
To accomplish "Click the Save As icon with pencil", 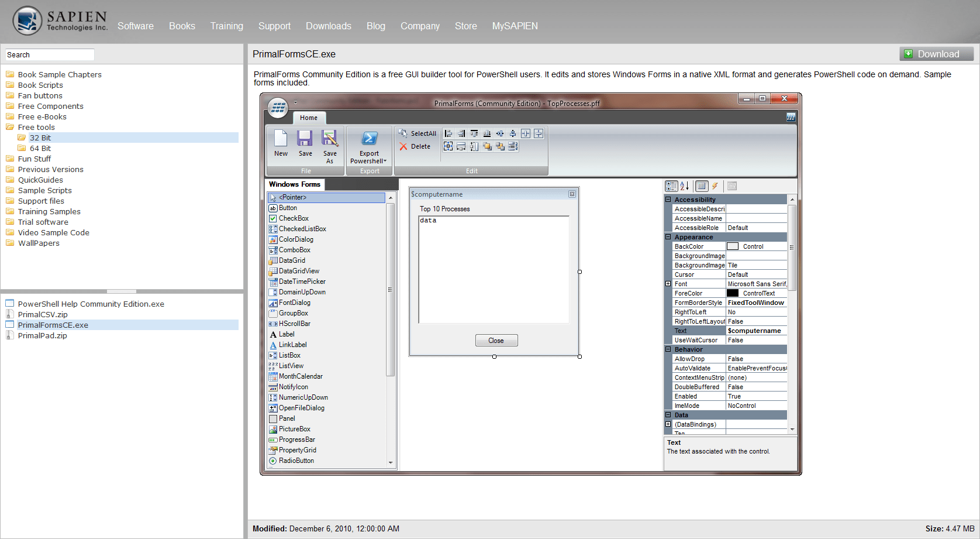I will tap(330, 138).
